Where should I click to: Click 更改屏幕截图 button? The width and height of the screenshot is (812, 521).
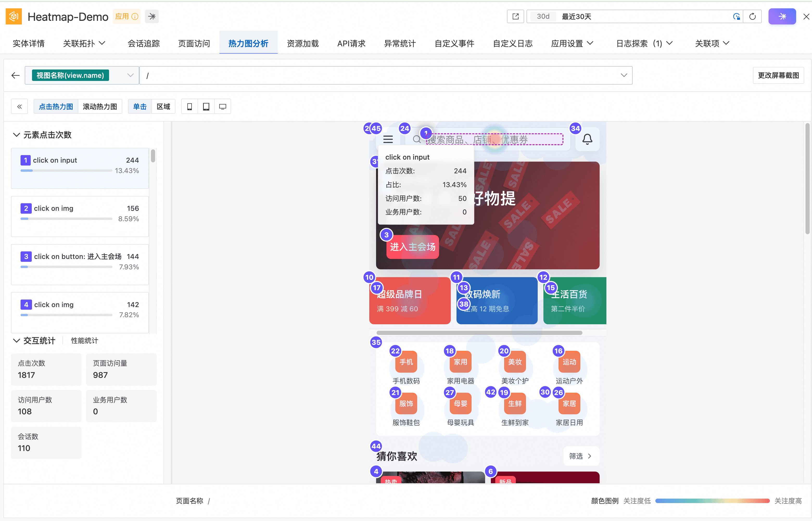(x=778, y=75)
